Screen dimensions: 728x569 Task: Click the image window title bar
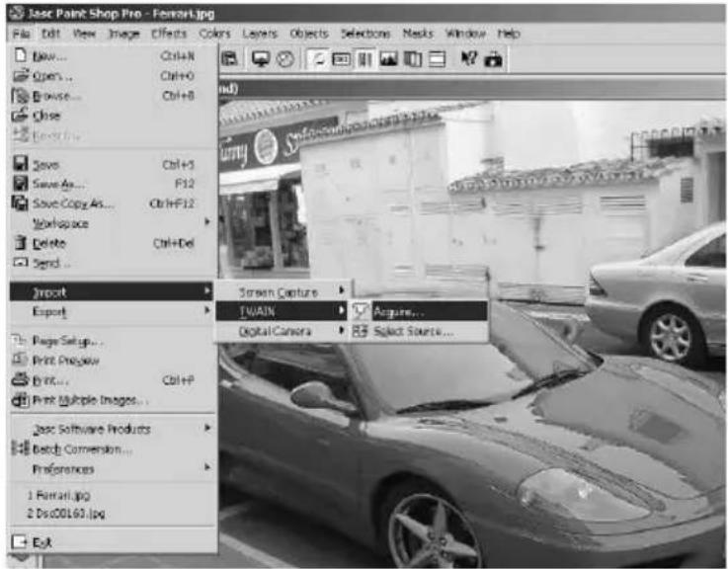pos(472,88)
